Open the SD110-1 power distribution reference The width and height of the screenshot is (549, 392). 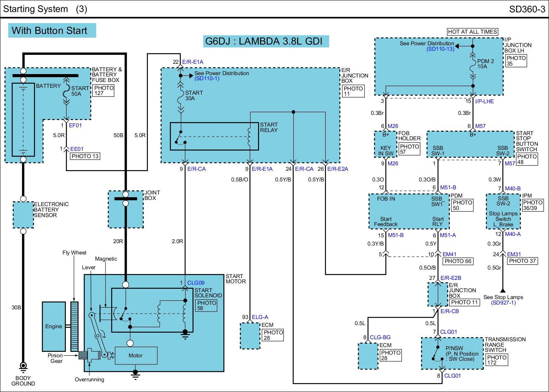[207, 79]
